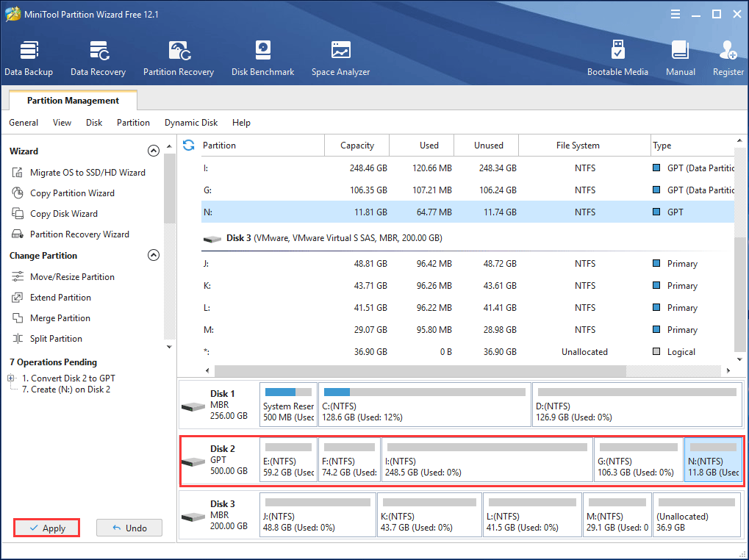
Task: Create Bootable Media
Action: click(617, 59)
